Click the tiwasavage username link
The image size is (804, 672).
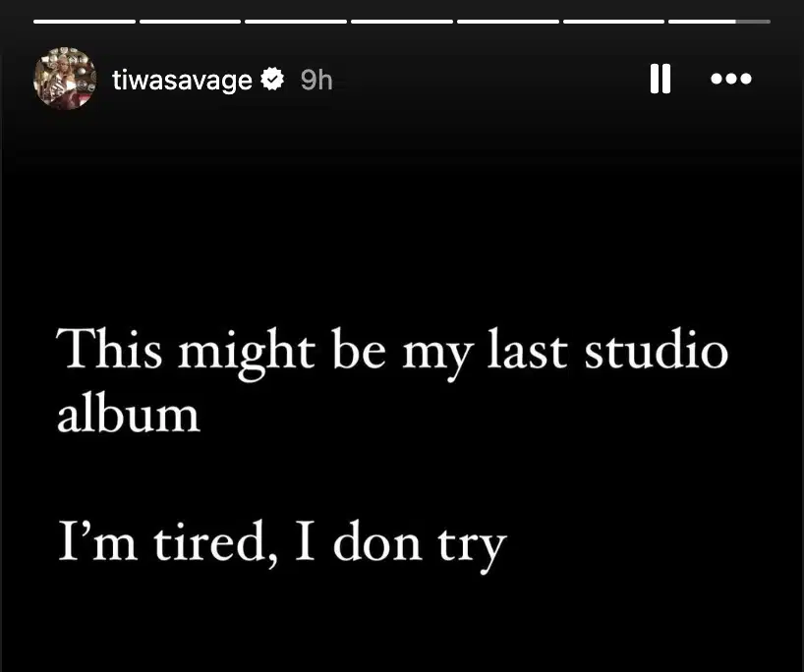pos(183,80)
